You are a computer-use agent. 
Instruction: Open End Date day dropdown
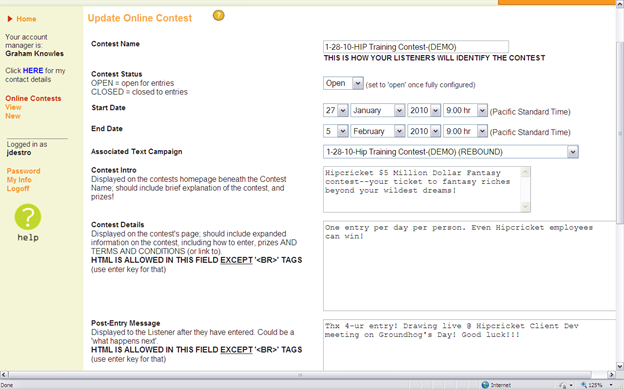tap(336, 131)
